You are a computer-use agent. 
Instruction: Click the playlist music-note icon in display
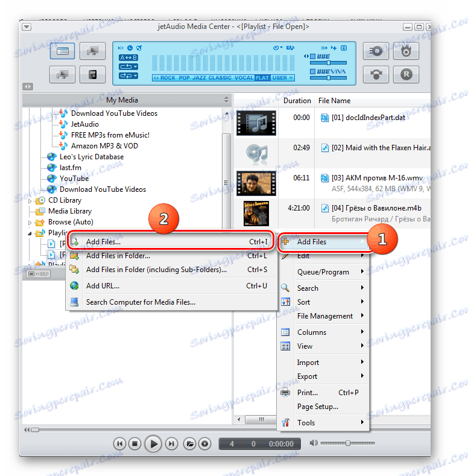(290, 48)
